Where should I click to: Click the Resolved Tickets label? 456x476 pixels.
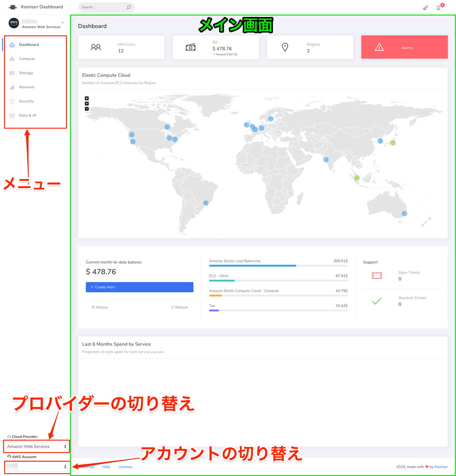pyautogui.click(x=412, y=298)
